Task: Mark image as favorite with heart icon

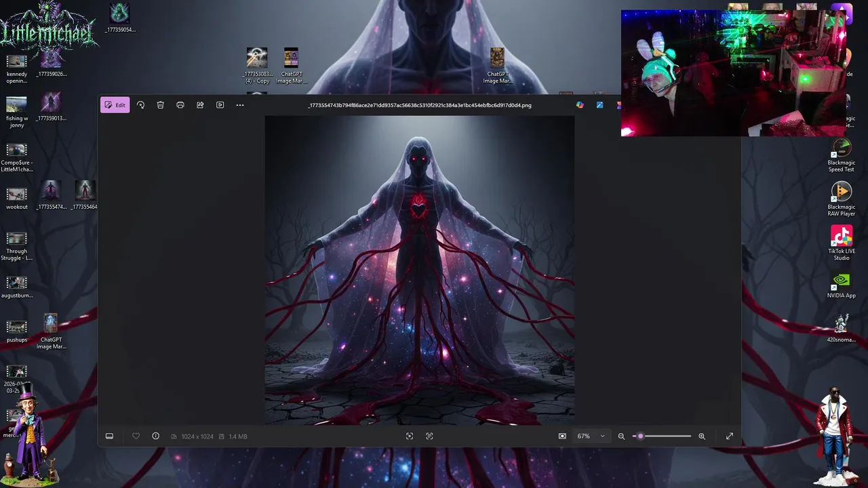Action: (x=136, y=436)
